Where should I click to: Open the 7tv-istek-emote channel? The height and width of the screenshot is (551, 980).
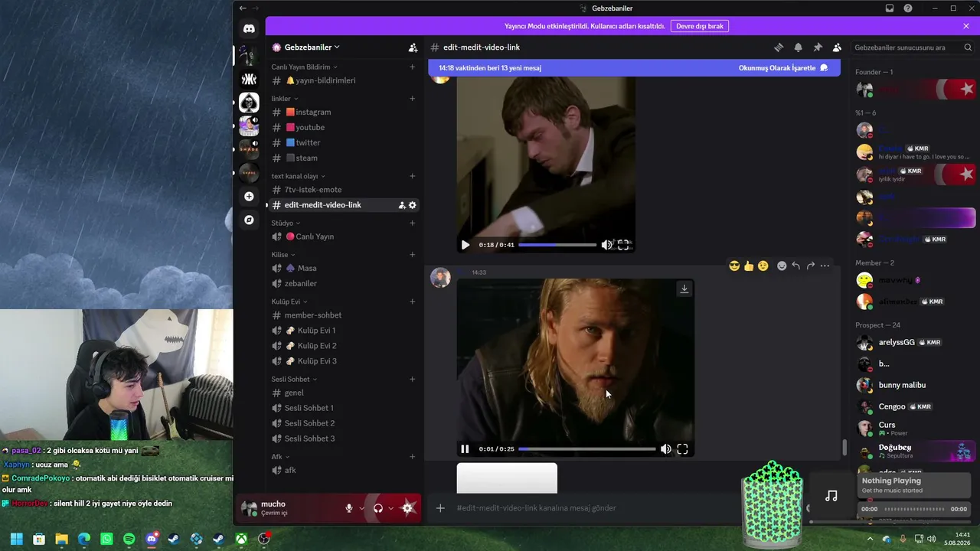coord(343,190)
